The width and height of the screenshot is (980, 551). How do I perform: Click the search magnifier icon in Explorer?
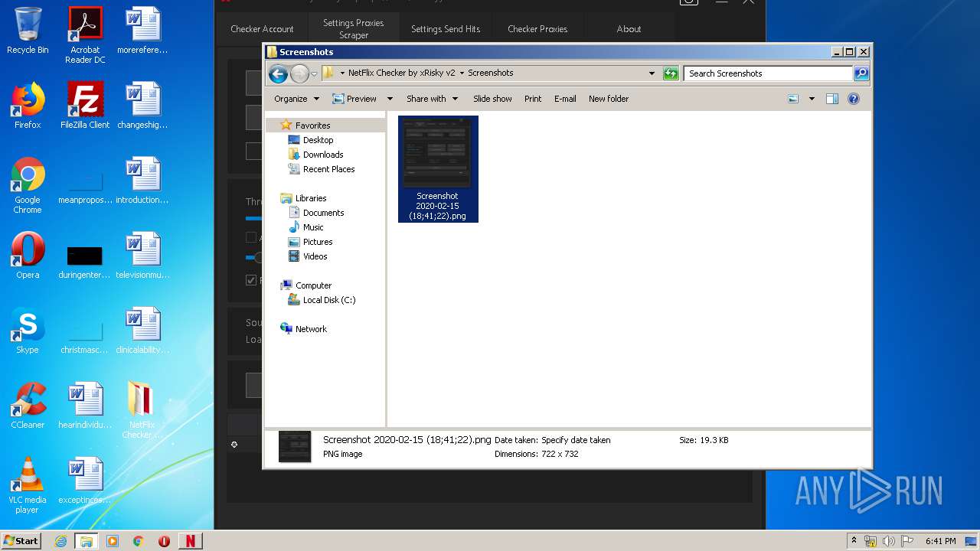861,73
